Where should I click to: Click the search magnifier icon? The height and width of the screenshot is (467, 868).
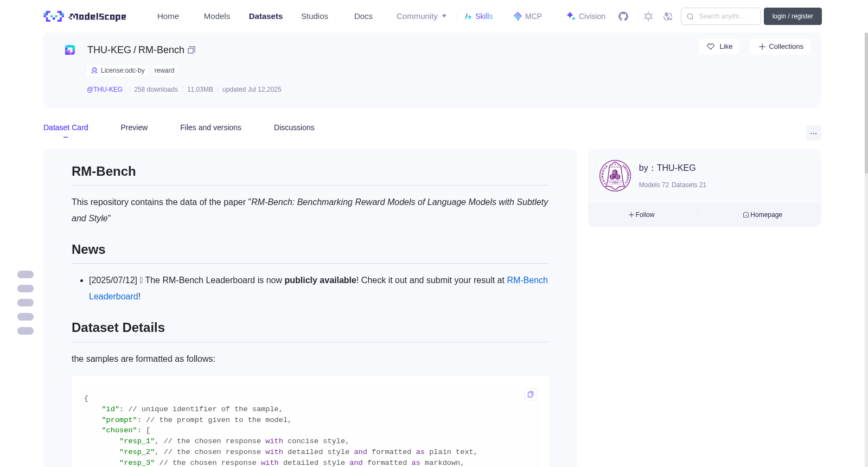coord(691,16)
